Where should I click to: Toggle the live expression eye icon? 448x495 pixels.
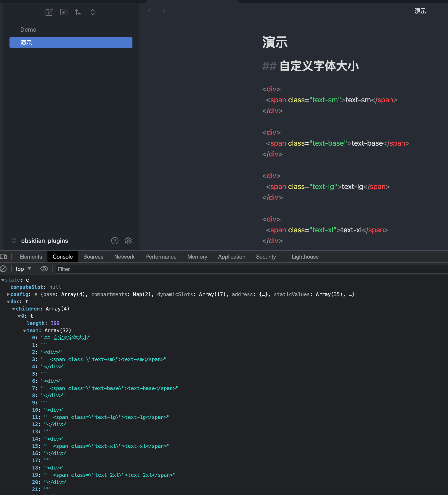[x=44, y=269]
